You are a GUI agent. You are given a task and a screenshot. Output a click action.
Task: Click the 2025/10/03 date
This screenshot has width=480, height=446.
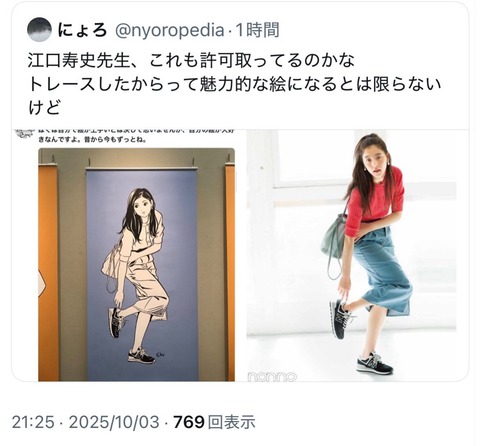coord(114,422)
